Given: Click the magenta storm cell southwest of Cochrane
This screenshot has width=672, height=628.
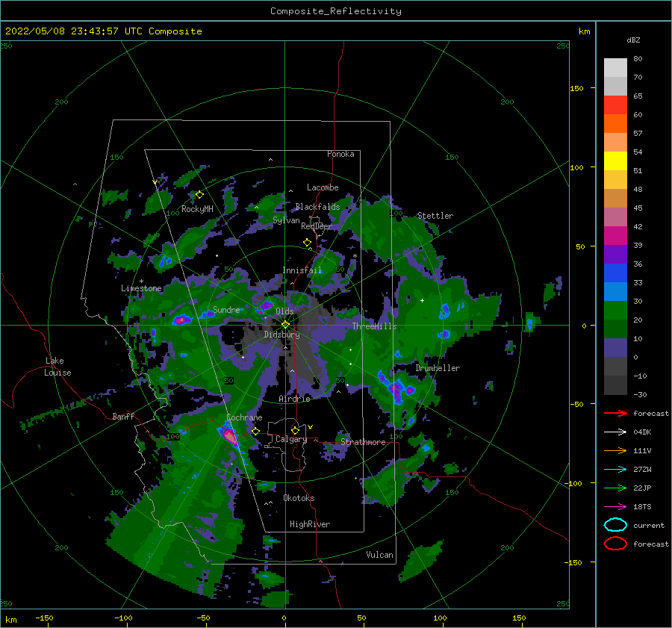Looking at the screenshot, I should pos(231,437).
